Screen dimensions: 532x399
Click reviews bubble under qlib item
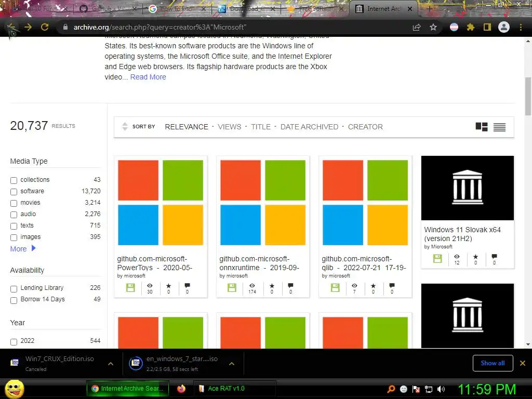tap(392, 285)
